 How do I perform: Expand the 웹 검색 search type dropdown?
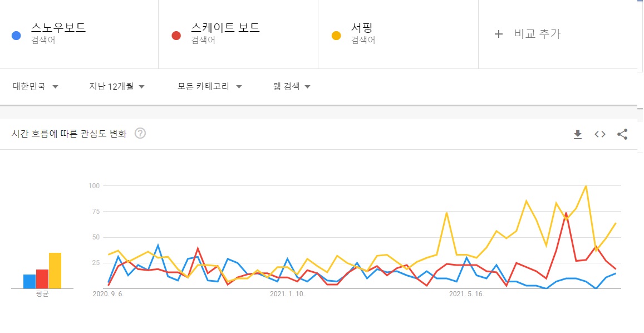click(x=292, y=86)
